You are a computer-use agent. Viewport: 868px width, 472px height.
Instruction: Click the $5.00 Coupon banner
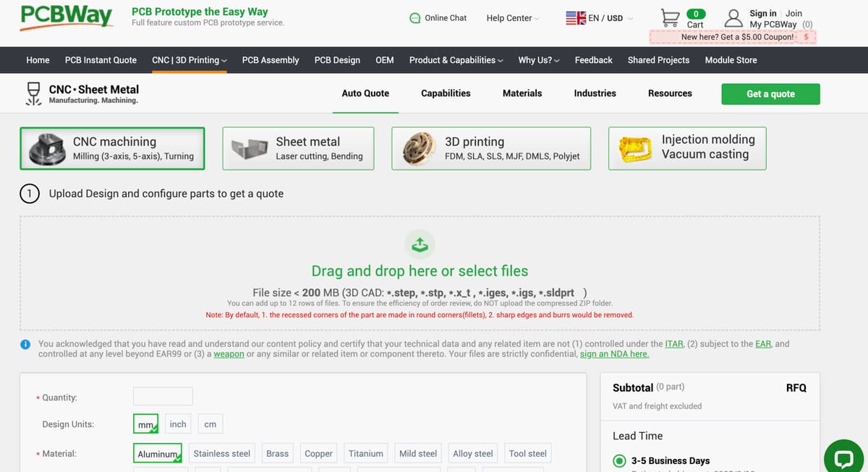point(733,37)
